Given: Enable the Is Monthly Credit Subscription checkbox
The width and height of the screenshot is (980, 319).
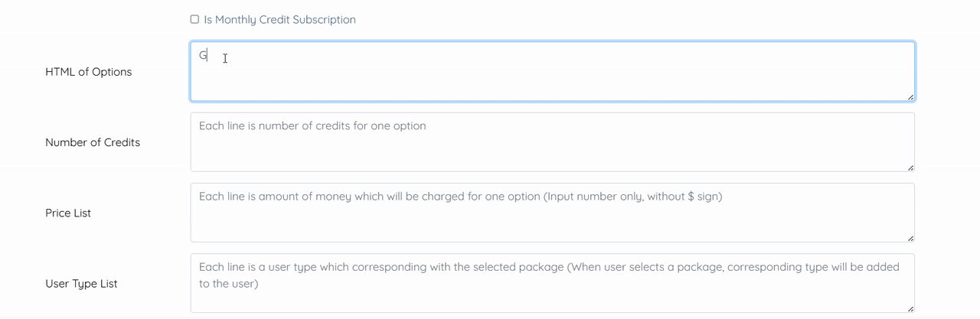Looking at the screenshot, I should click(194, 19).
